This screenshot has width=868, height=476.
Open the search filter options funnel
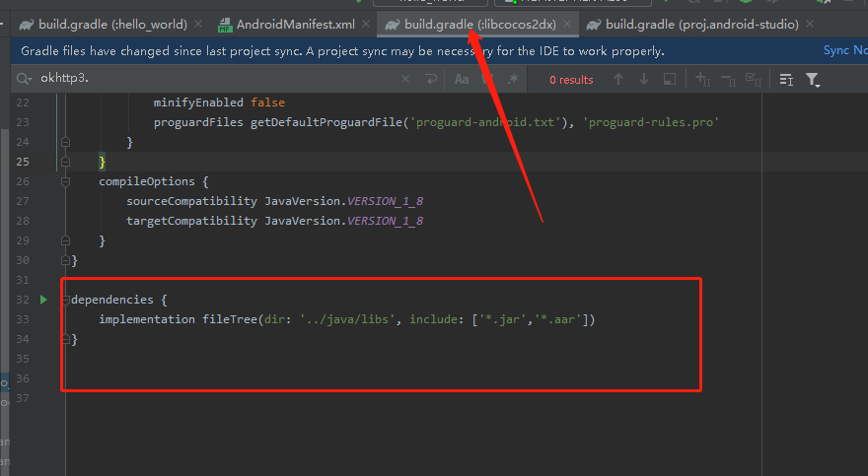coord(812,80)
